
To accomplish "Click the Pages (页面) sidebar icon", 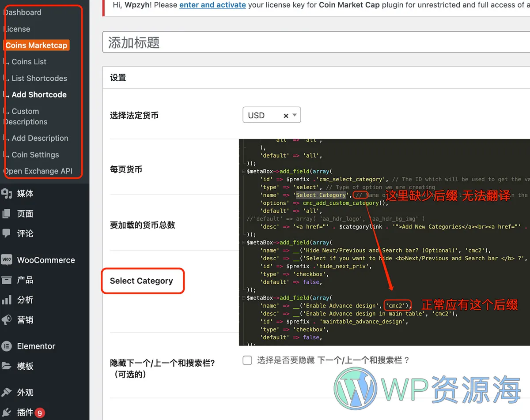I will 7,214.
